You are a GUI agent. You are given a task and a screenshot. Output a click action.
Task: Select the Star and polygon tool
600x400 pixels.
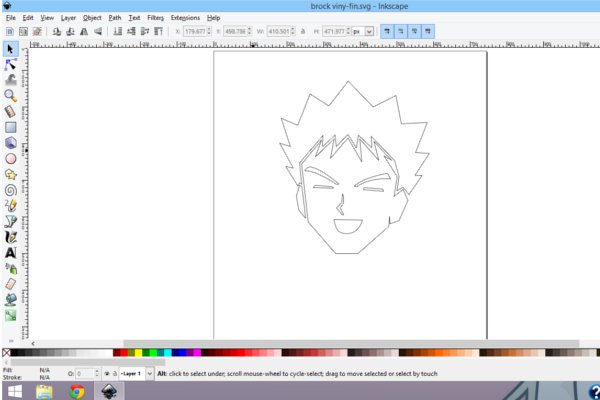point(10,174)
